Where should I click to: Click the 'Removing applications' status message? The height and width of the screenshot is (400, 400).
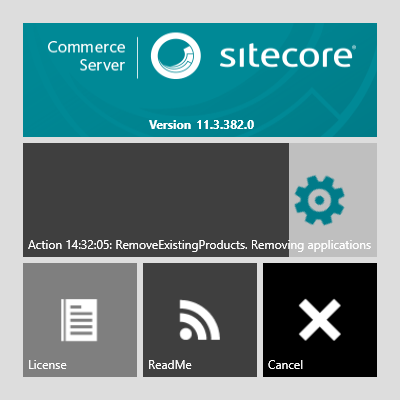[x=311, y=245]
